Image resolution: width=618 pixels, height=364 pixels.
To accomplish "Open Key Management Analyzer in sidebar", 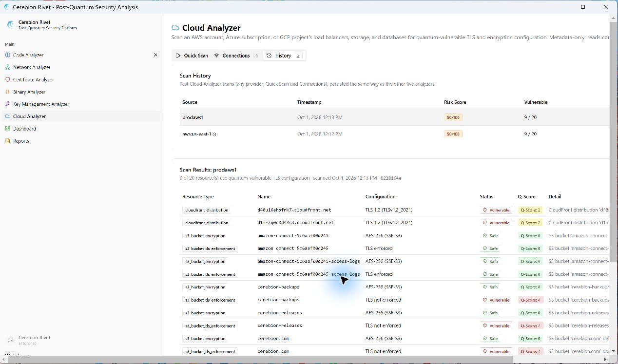I will point(41,104).
